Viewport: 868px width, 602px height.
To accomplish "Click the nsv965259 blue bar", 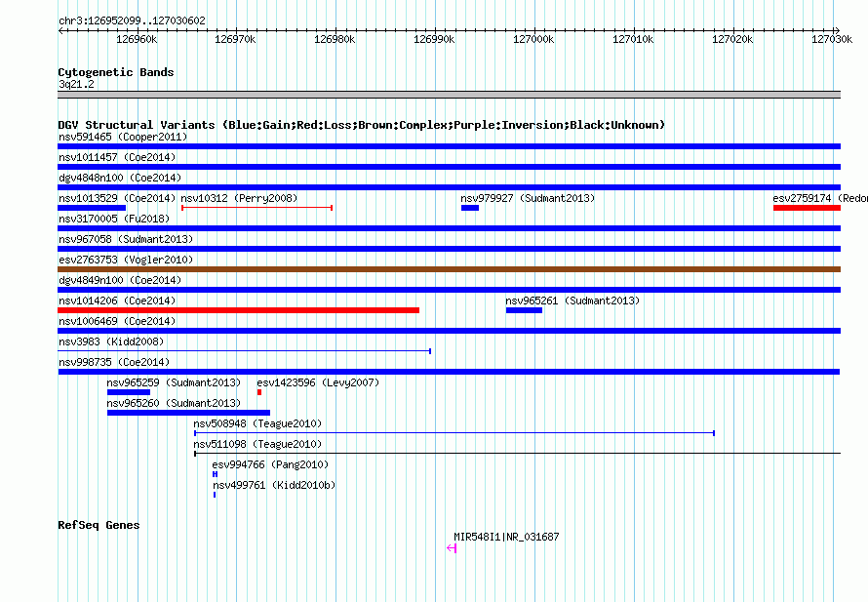I will [129, 392].
